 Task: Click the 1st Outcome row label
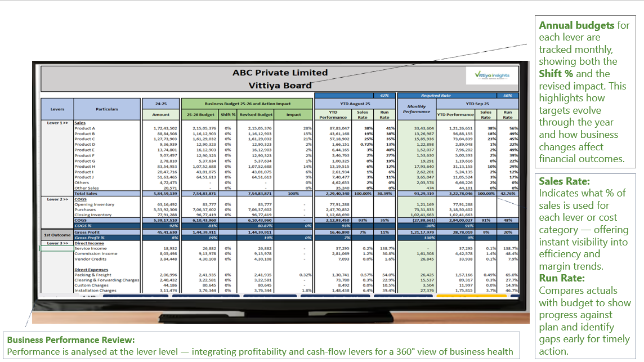click(57, 234)
